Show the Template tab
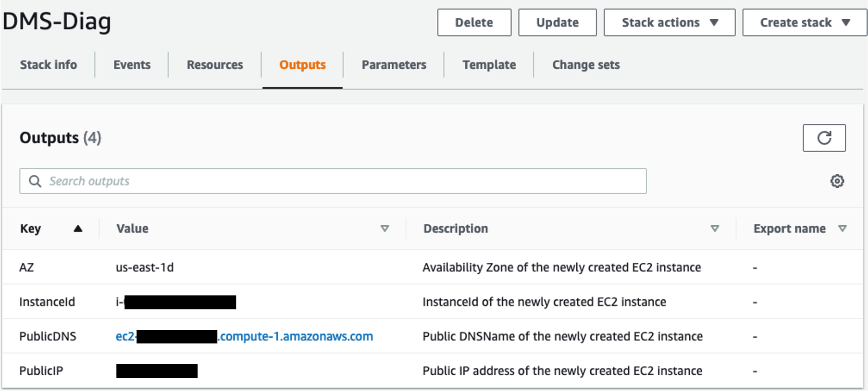The height and width of the screenshot is (391, 868). 489,65
